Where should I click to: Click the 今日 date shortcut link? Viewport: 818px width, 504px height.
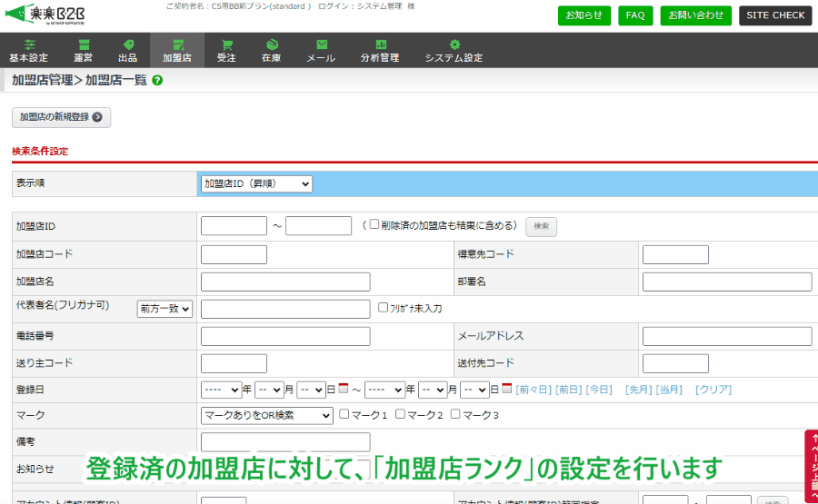point(598,390)
